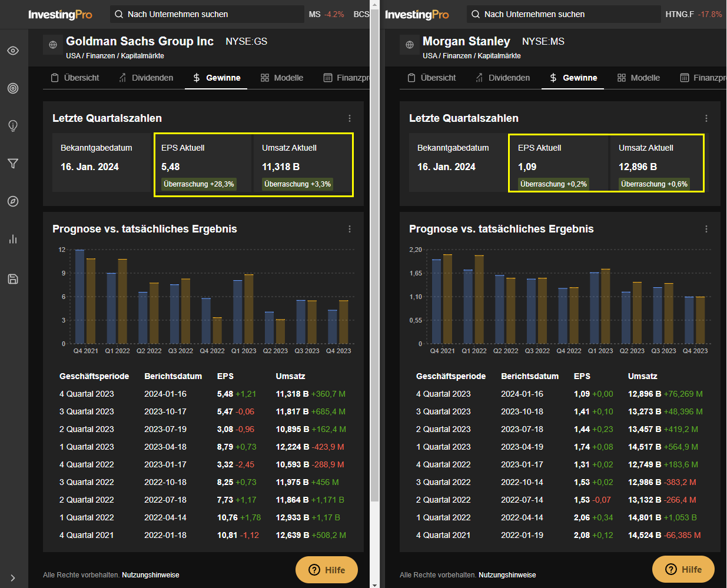Open the compass explore icon in the sidebar
Viewport: 727px width, 588px height.
coord(13,201)
